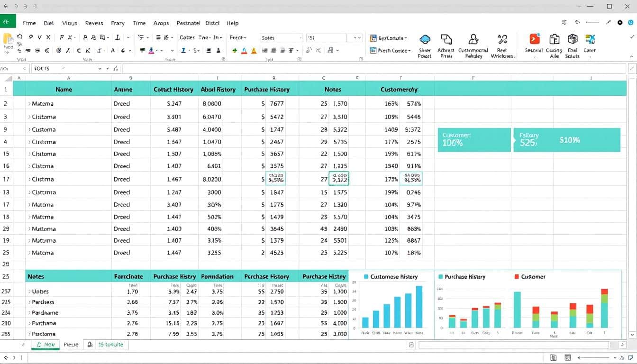Click the purple underlined font color icon
The width and height of the screenshot is (637, 364).
pos(151,50)
